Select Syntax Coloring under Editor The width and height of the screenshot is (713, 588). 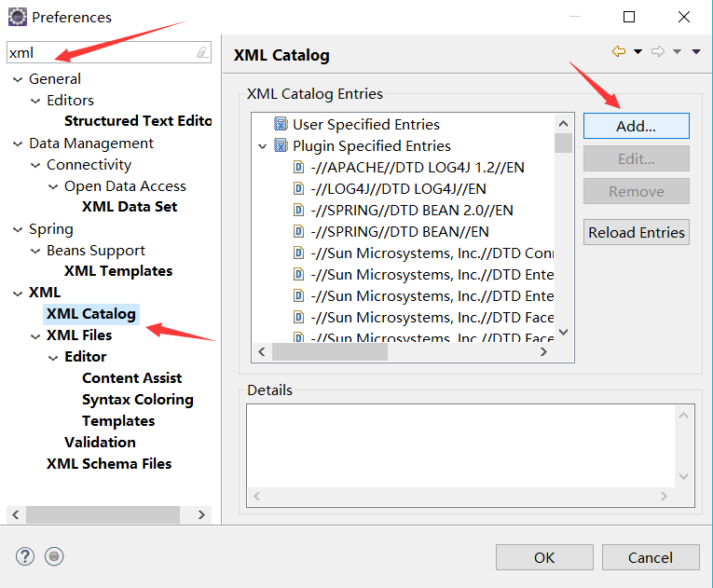click(x=137, y=399)
